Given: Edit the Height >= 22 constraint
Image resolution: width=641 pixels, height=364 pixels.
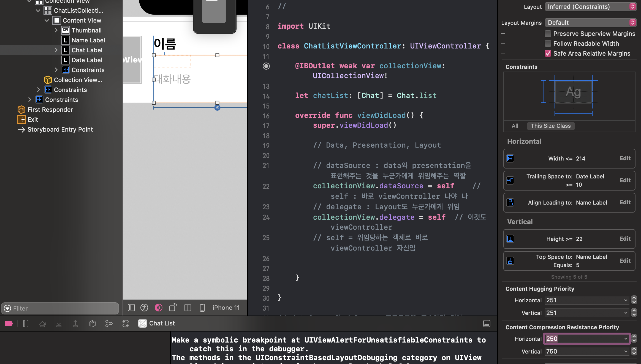Looking at the screenshot, I should click(625, 239).
